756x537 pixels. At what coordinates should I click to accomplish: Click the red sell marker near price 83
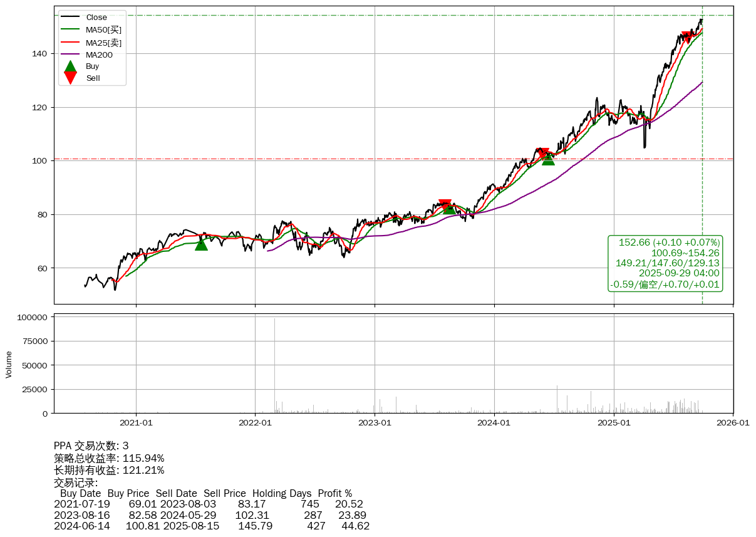[x=445, y=205]
